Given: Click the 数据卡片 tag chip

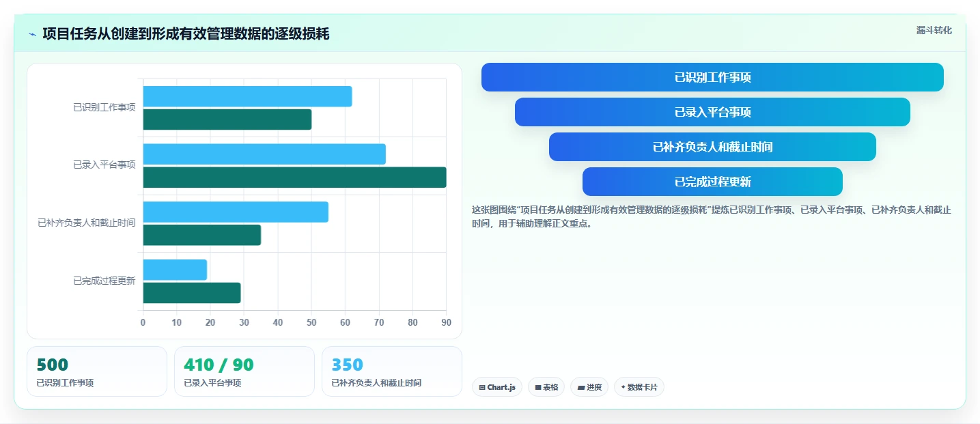Looking at the screenshot, I should [639, 387].
